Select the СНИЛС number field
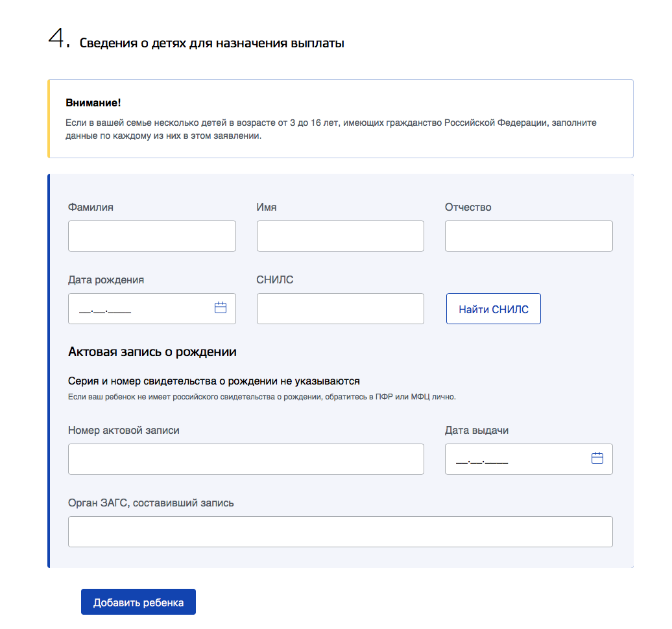The height and width of the screenshot is (629, 672). click(341, 309)
